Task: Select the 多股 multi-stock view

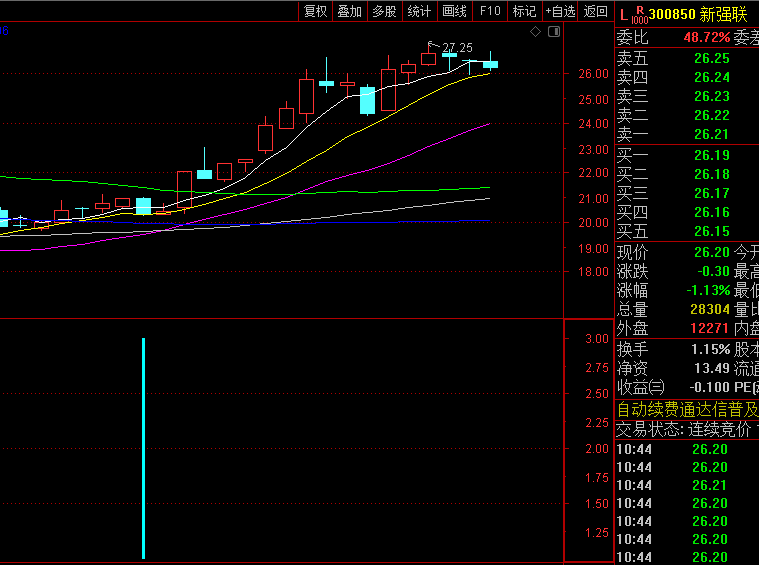Action: [385, 11]
